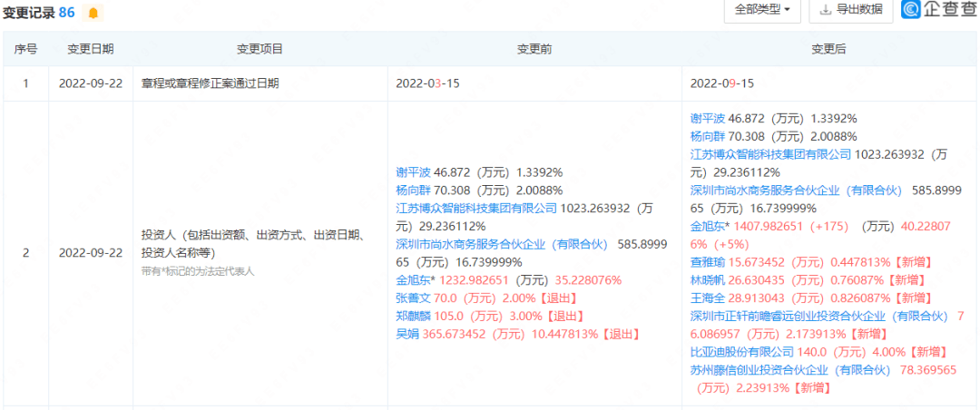Open 深圳市尚水商务服务合伙企业 link in 变更后
This screenshot has width=980, height=410.
[797, 190]
